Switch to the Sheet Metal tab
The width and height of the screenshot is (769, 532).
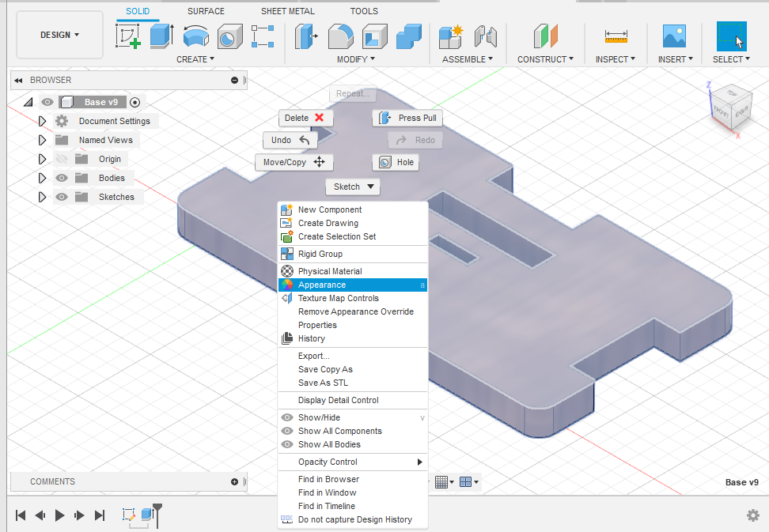coord(288,11)
